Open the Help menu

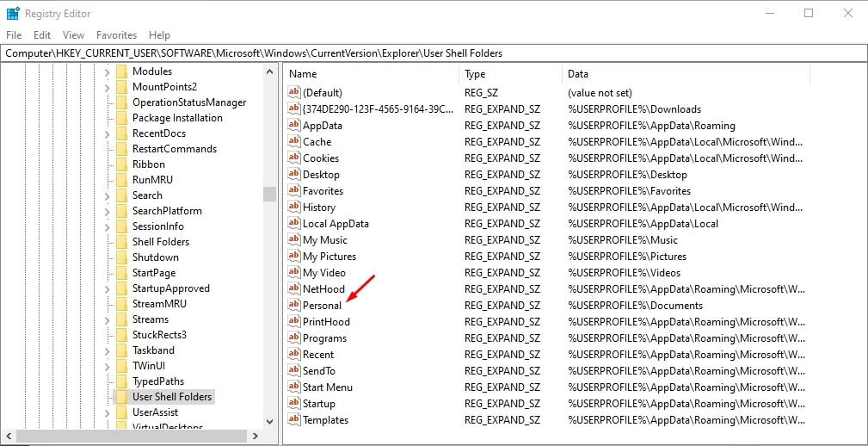click(x=159, y=35)
